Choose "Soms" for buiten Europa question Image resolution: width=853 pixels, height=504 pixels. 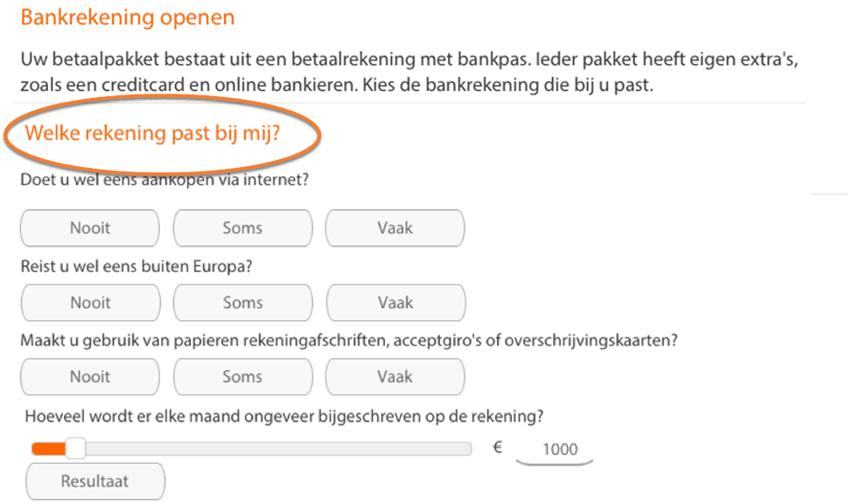242,304
